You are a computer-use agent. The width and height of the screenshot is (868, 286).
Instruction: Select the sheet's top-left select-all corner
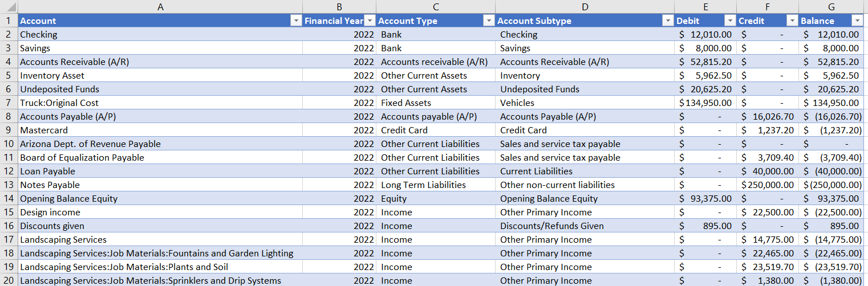pyautogui.click(x=9, y=6)
